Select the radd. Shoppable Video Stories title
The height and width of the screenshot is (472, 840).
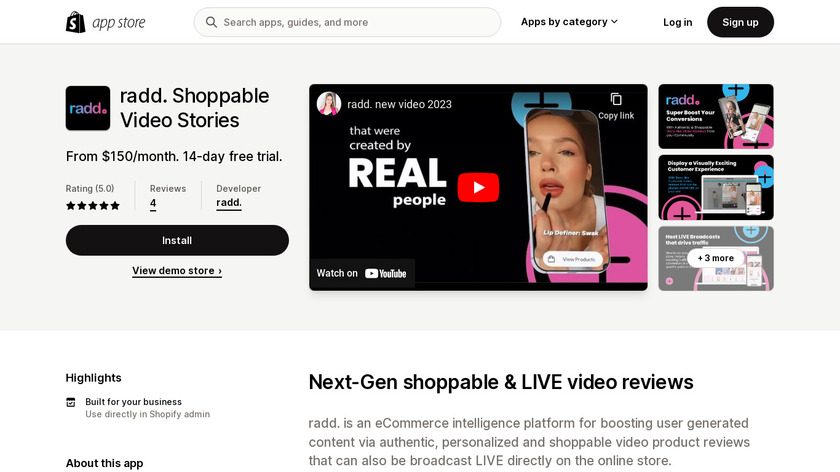[x=194, y=108]
